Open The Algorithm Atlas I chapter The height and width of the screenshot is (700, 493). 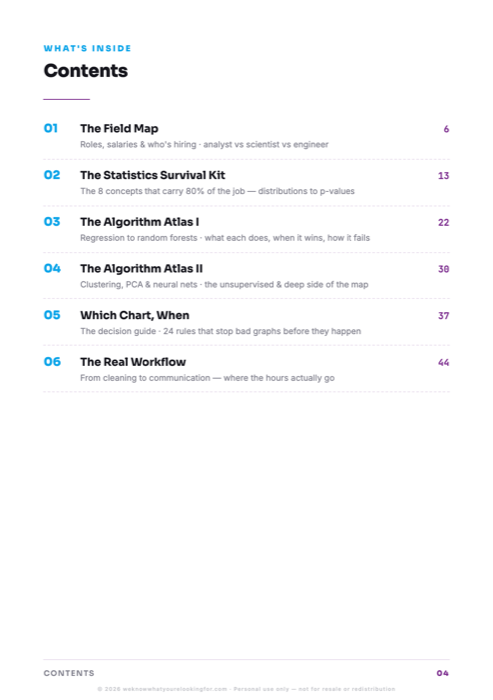(140, 222)
